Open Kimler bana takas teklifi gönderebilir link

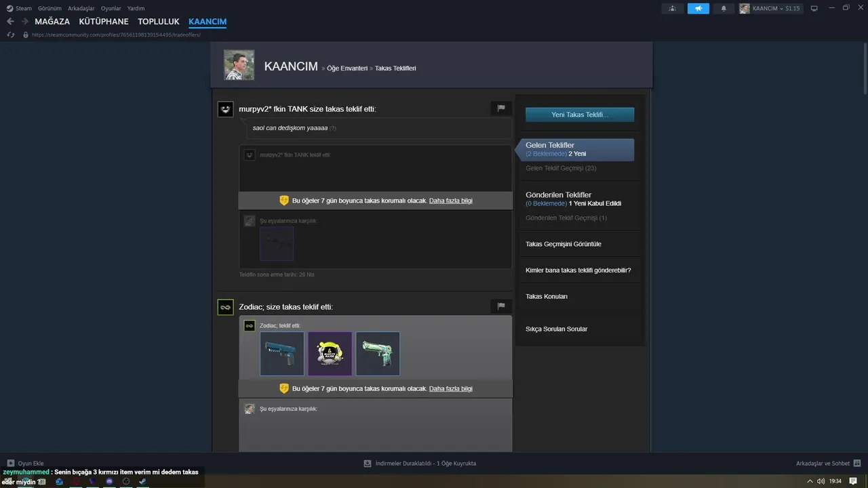pyautogui.click(x=578, y=270)
